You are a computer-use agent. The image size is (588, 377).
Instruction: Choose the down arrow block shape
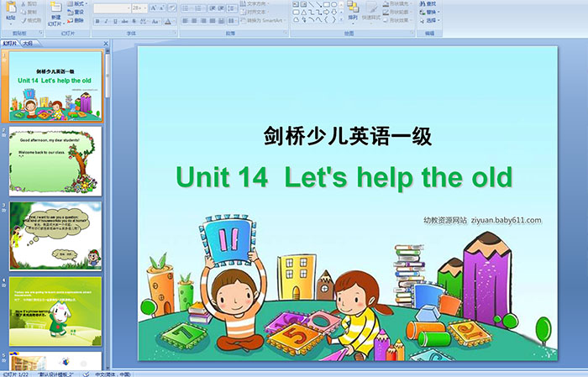[333, 12]
